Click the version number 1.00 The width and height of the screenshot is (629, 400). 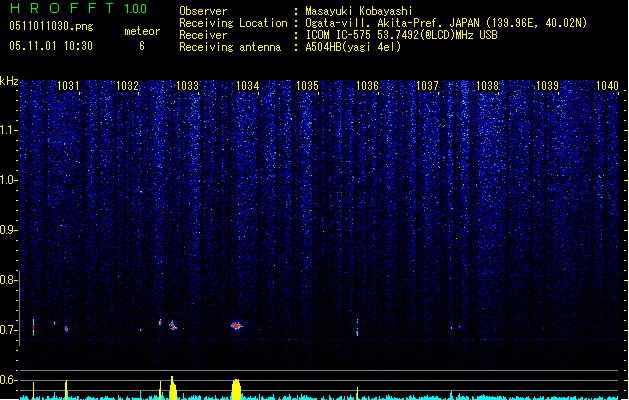[136, 8]
